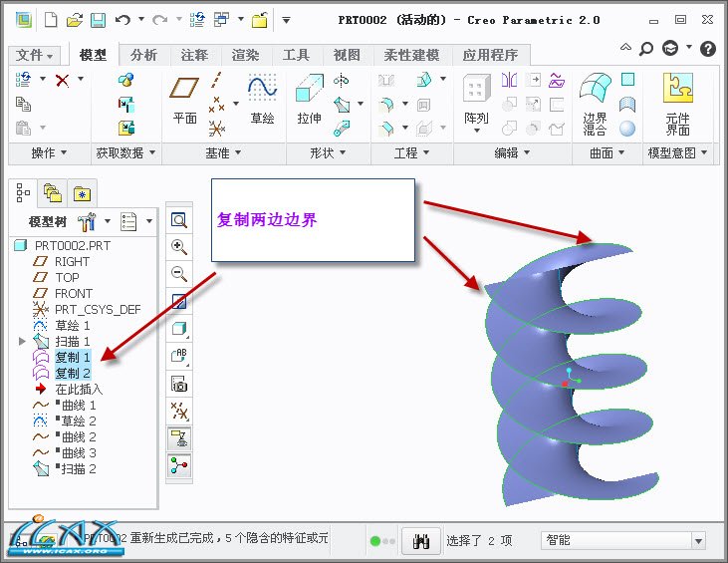Toggle the annotation plane orientation icon
728x563 pixels.
click(x=179, y=438)
